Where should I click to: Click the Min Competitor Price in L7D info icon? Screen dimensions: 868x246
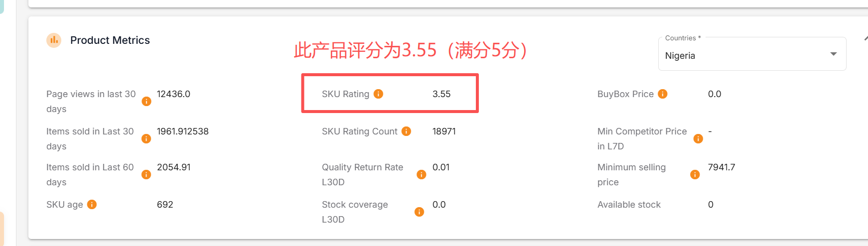coord(699,138)
